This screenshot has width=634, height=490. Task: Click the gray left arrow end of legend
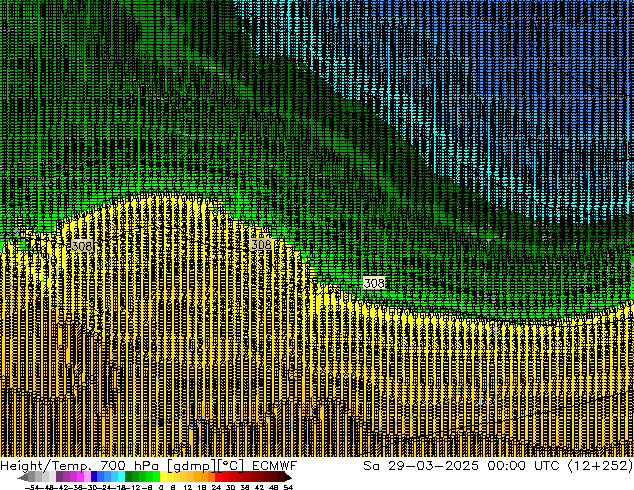[x=22, y=477]
